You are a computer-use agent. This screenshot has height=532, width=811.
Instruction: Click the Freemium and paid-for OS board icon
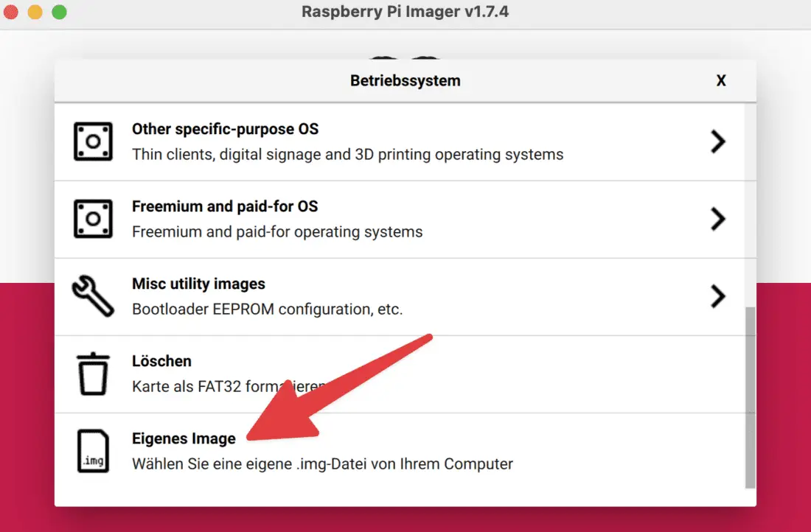tap(93, 219)
